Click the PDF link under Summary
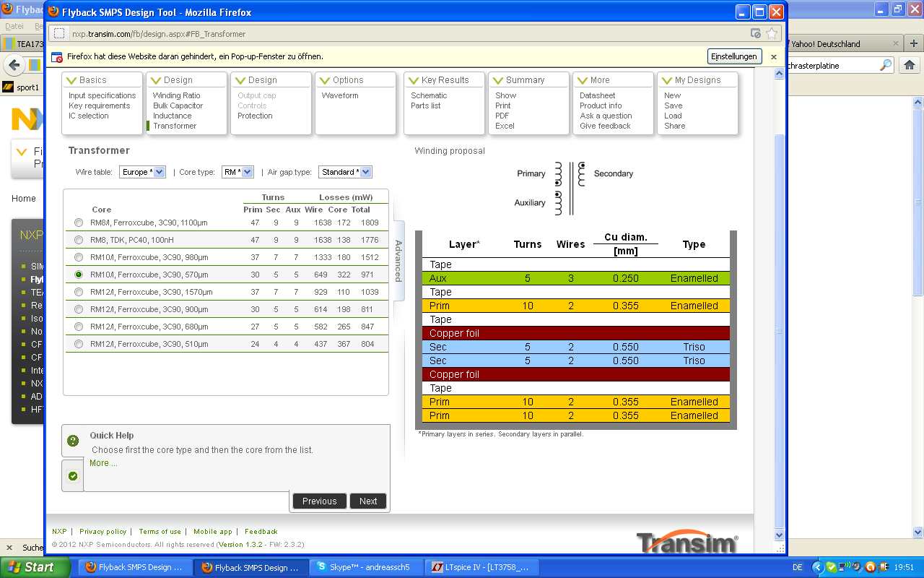924x578 pixels. 502,116
